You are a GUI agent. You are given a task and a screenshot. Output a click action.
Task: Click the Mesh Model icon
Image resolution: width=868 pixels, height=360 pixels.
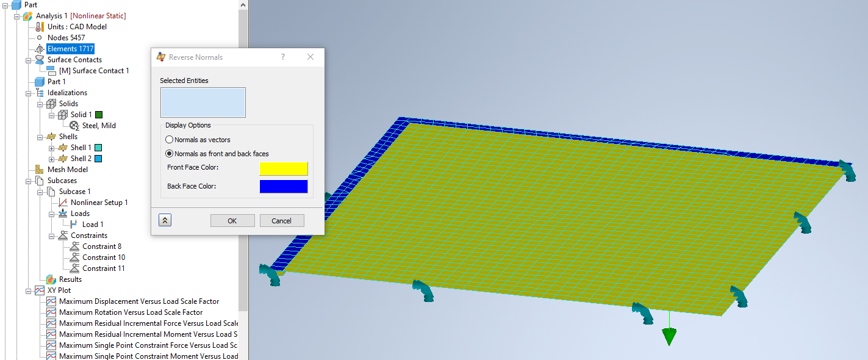pyautogui.click(x=40, y=170)
